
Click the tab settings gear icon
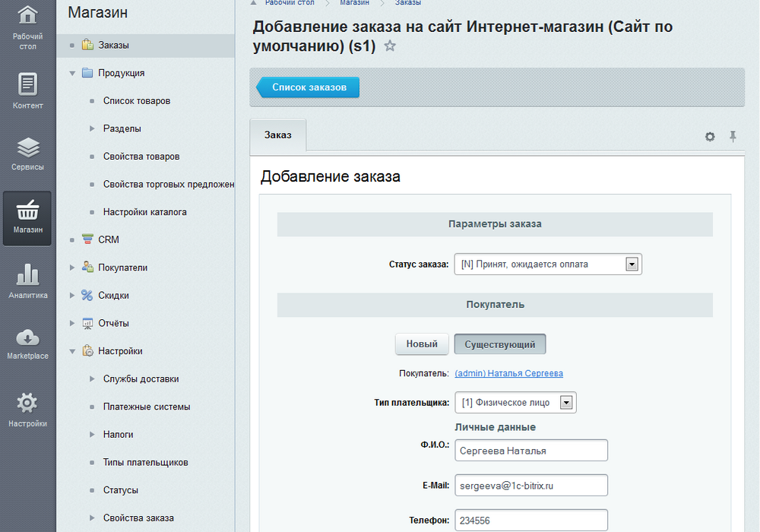(710, 137)
